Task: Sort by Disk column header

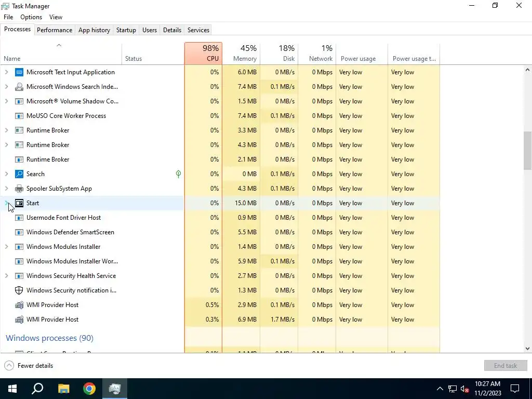Action: 279,54
